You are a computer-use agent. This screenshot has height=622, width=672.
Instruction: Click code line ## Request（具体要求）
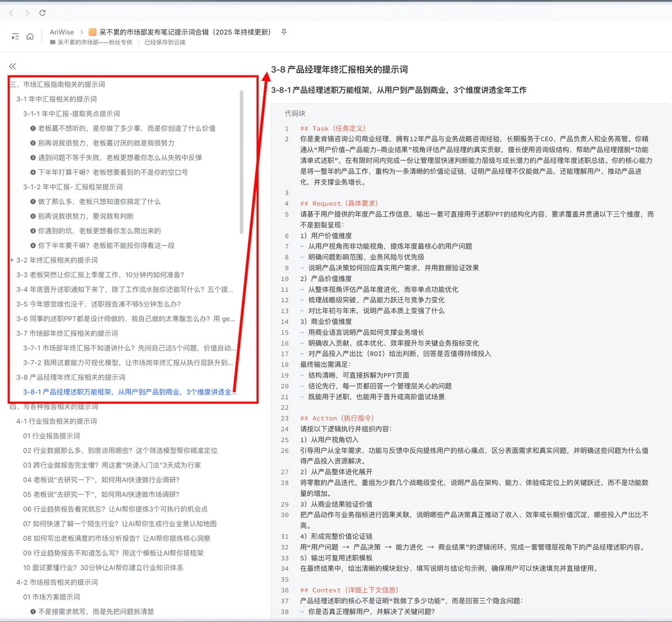point(339,204)
